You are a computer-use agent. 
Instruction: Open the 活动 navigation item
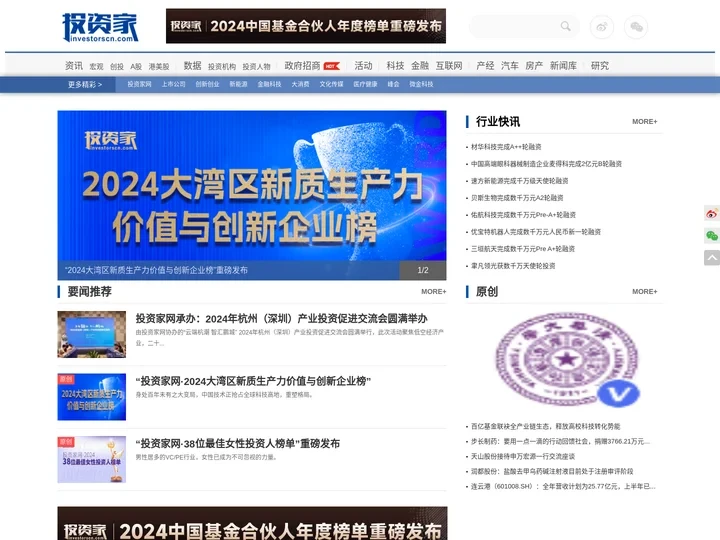(363, 66)
